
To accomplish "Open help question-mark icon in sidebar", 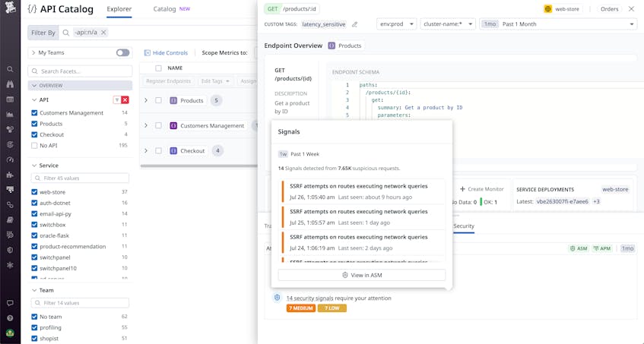I will click(x=11, y=317).
